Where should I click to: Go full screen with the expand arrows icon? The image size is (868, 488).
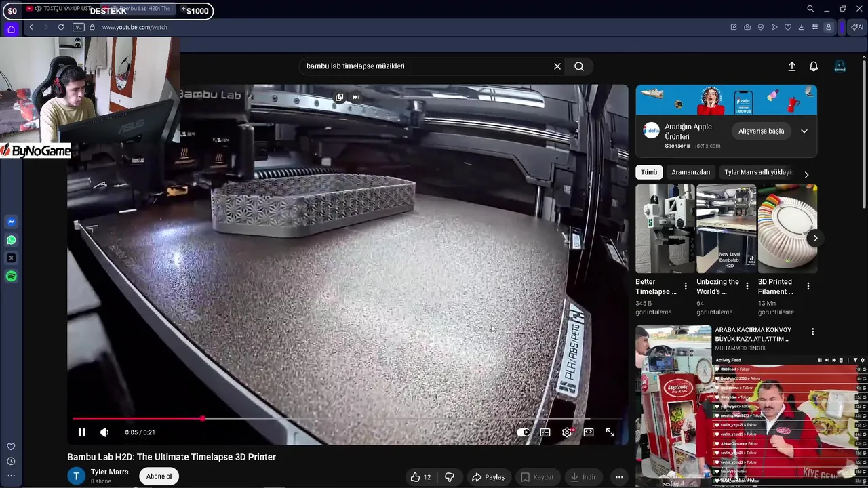610,432
